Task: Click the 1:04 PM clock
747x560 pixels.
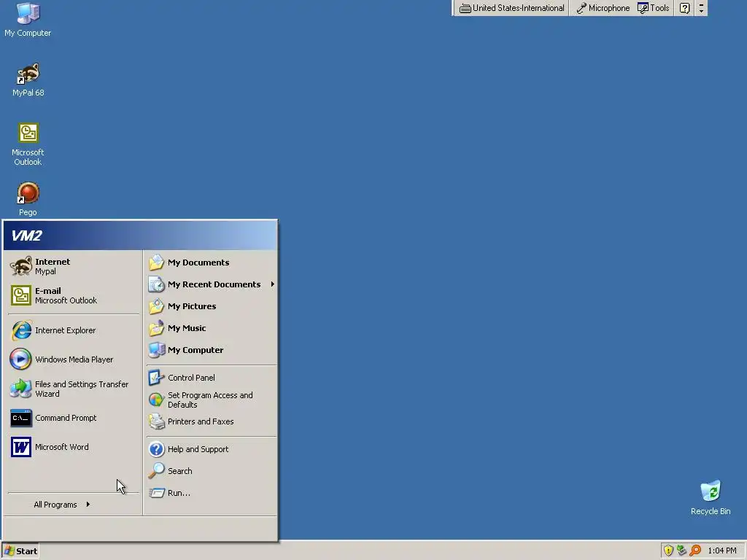Action: click(722, 551)
